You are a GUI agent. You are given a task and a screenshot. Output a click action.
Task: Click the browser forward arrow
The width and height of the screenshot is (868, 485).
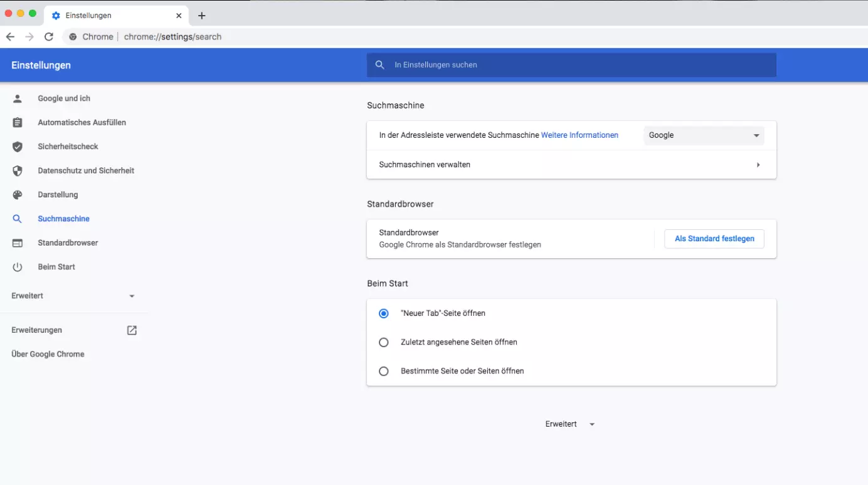(x=29, y=37)
